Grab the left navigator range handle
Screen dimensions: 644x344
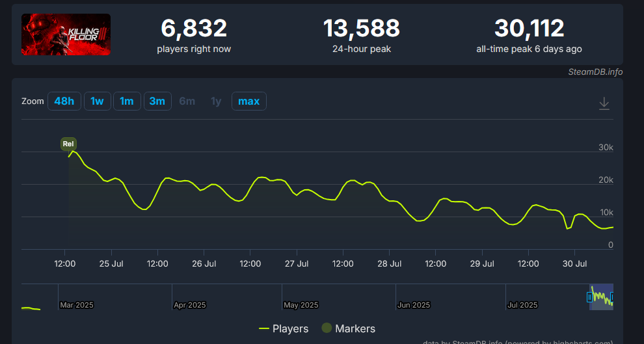tap(590, 297)
